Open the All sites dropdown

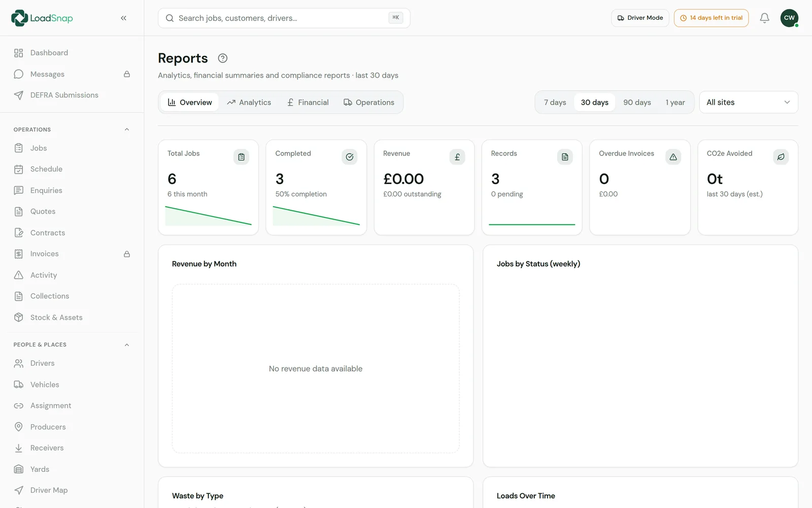coord(749,102)
